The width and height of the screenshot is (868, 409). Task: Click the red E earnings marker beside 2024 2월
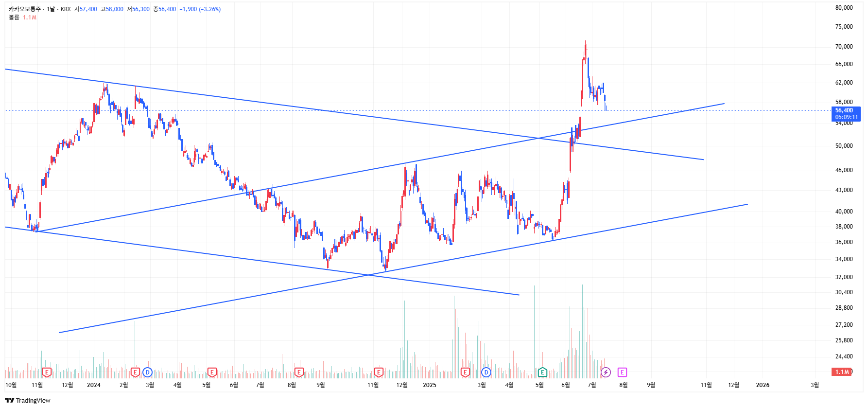tap(135, 373)
